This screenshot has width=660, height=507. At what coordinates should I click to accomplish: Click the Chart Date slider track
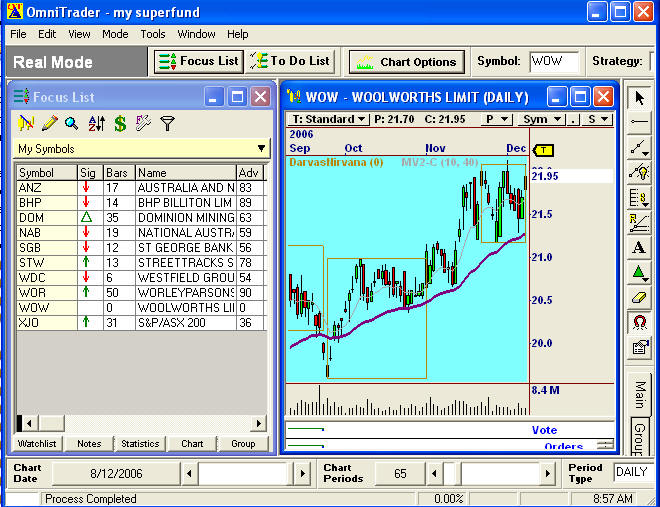[x=245, y=474]
